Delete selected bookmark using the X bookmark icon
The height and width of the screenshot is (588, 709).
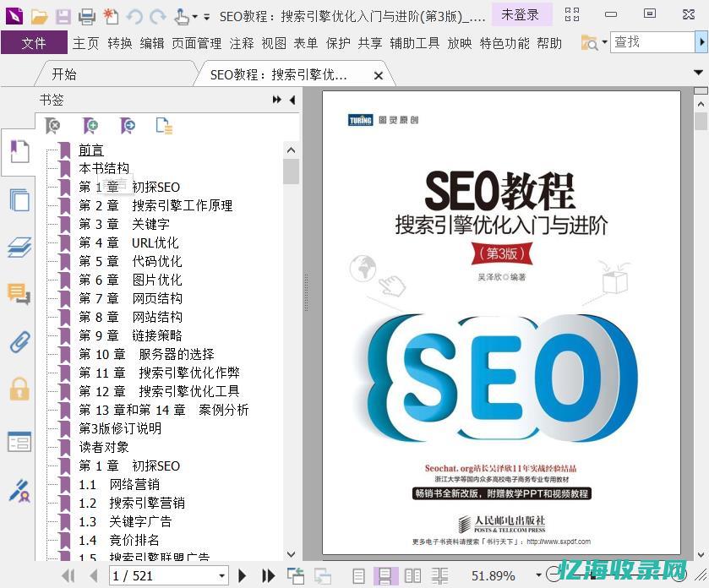52,125
